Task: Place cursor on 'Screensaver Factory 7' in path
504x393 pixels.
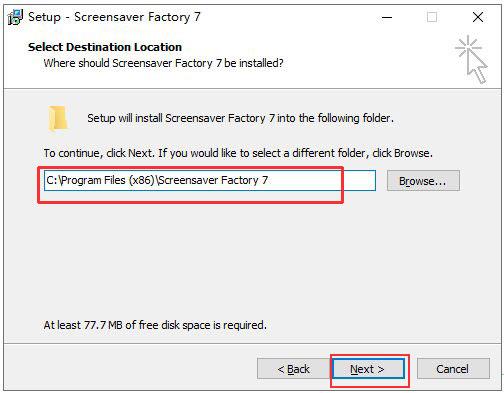Action: tap(213, 180)
